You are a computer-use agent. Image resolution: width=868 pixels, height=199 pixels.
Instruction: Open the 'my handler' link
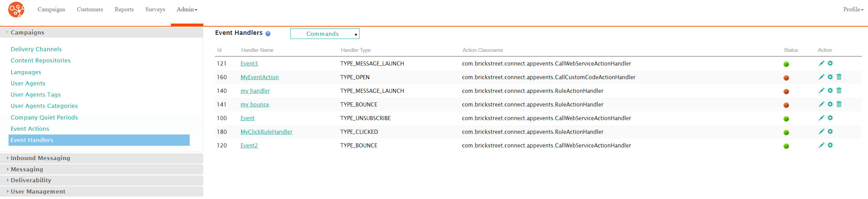click(255, 91)
